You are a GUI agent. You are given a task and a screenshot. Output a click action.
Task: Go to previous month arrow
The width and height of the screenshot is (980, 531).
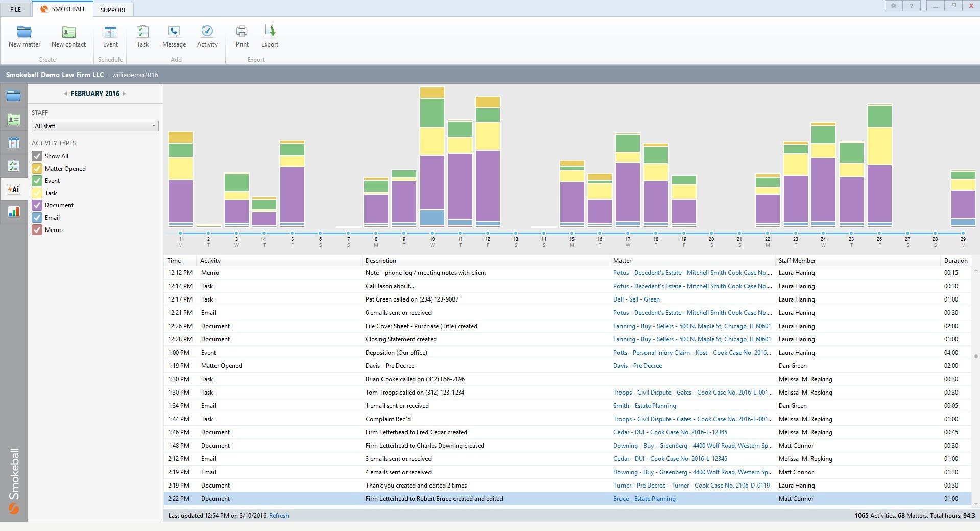[x=65, y=94]
